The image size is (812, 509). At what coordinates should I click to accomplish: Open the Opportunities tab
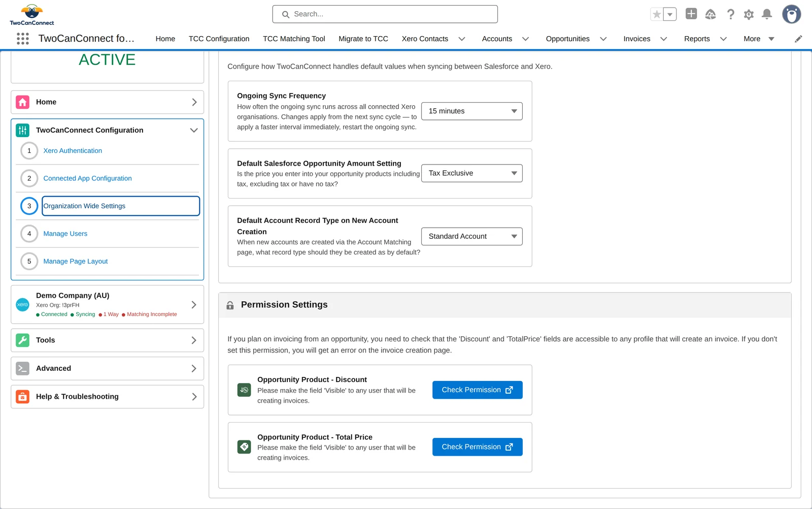click(x=568, y=39)
